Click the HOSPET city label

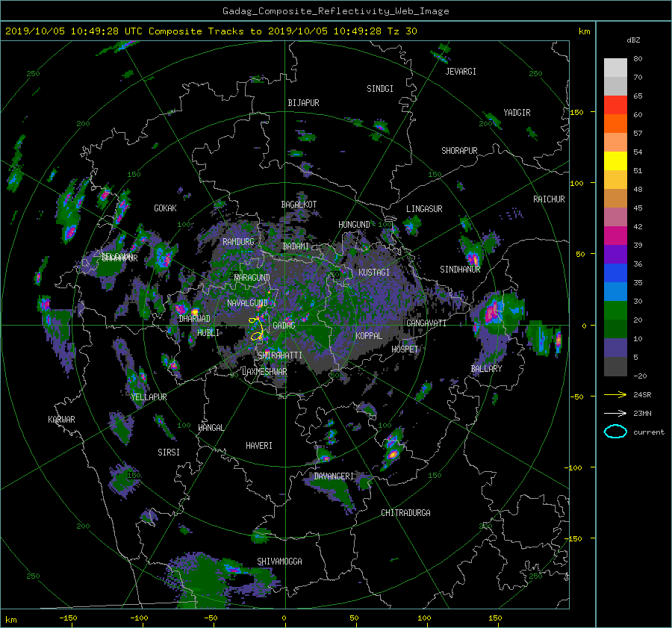tap(405, 349)
